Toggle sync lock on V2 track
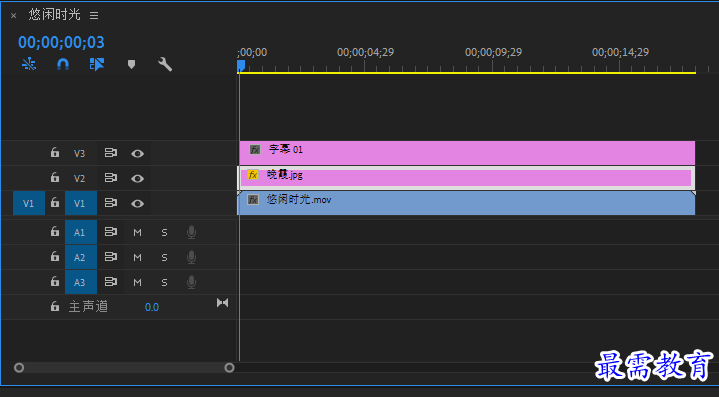Viewport: 719px width, 397px height. (x=111, y=178)
